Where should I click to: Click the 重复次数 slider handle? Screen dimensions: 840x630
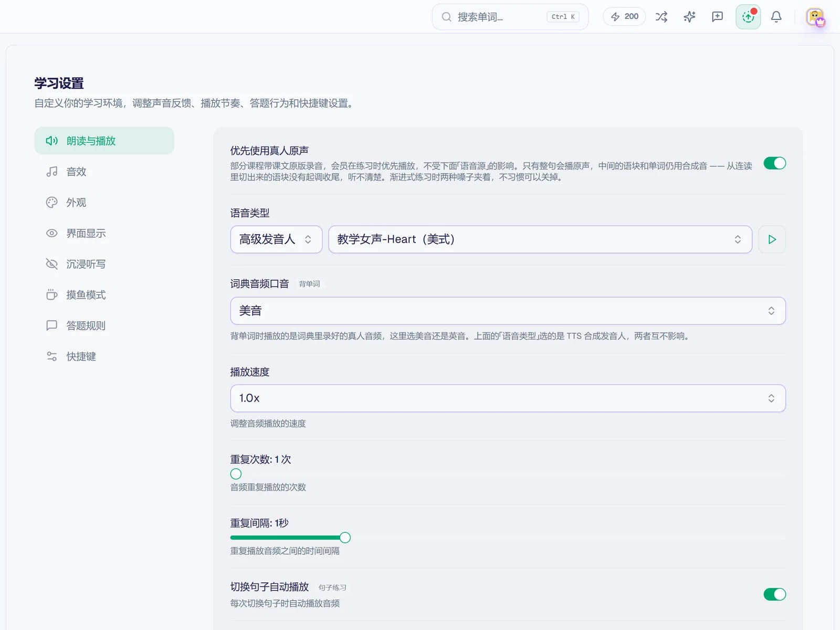[236, 474]
